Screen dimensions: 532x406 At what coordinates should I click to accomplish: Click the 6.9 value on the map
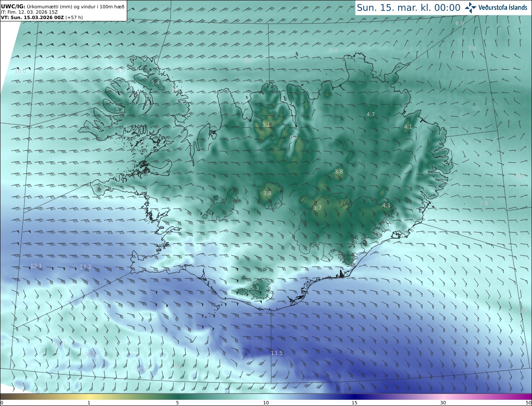click(460, 24)
